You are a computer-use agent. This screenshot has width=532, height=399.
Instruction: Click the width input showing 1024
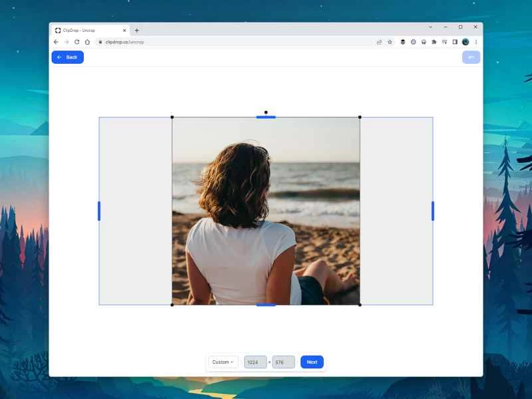pos(256,362)
